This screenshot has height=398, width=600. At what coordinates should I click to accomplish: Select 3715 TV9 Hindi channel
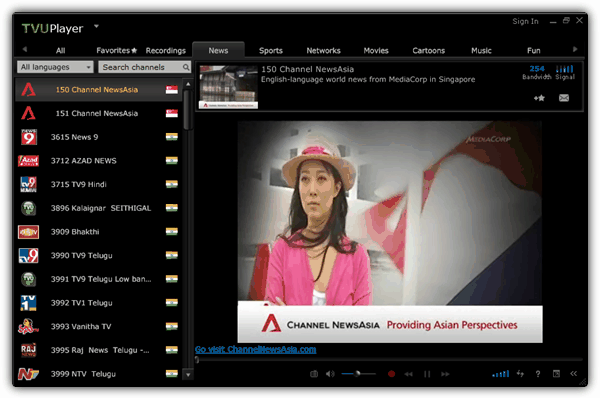[x=99, y=184]
